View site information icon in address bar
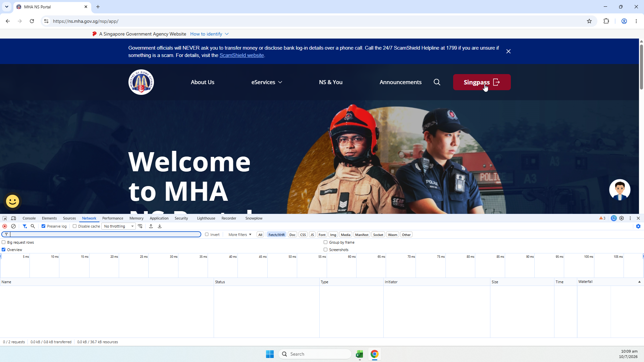This screenshot has height=362, width=644. click(x=46, y=21)
